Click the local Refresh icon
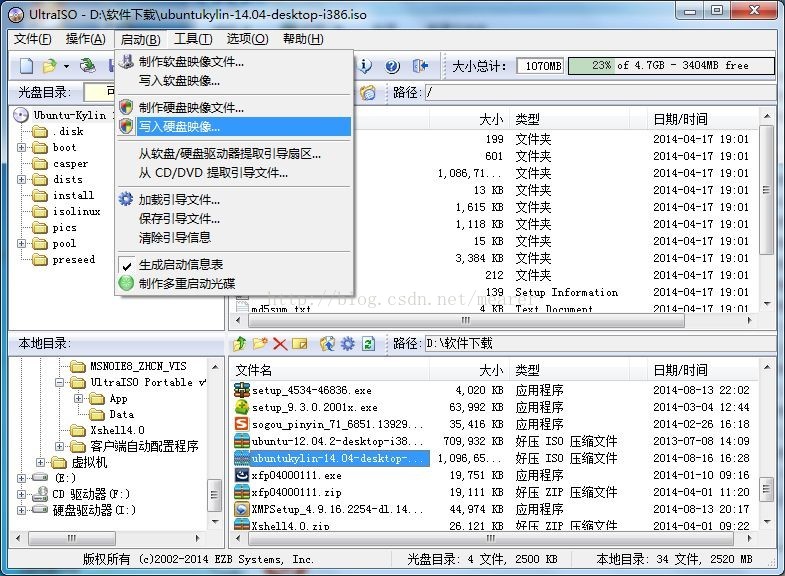This screenshot has height=576, width=785. point(368,344)
